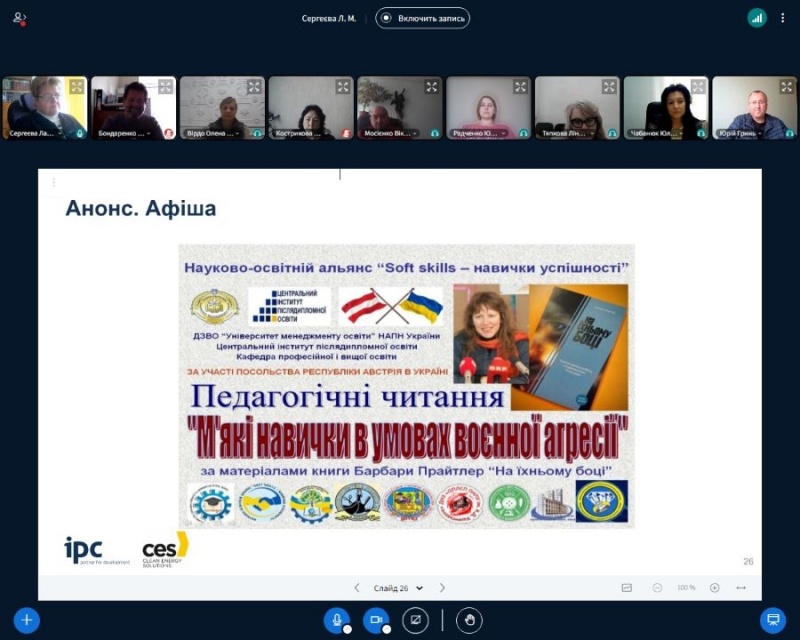This screenshot has height=640, width=800.
Task: Open the blue plus actions menu
Action: click(x=27, y=620)
